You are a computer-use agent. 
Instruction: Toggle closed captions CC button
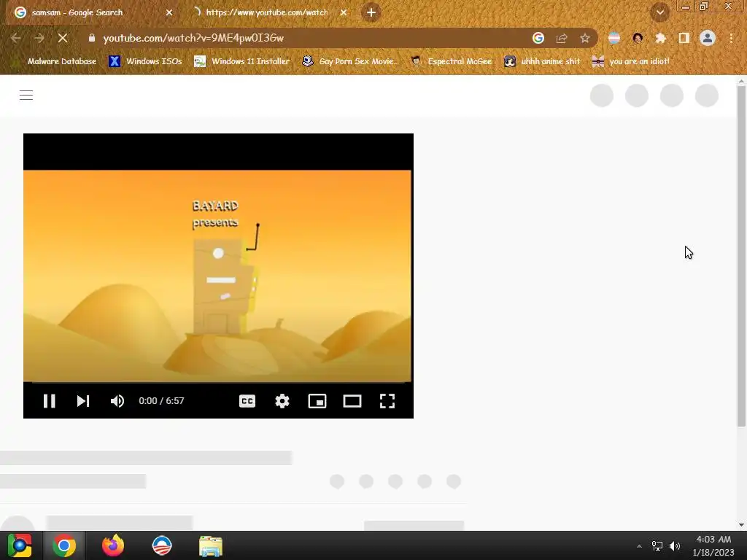tap(247, 401)
